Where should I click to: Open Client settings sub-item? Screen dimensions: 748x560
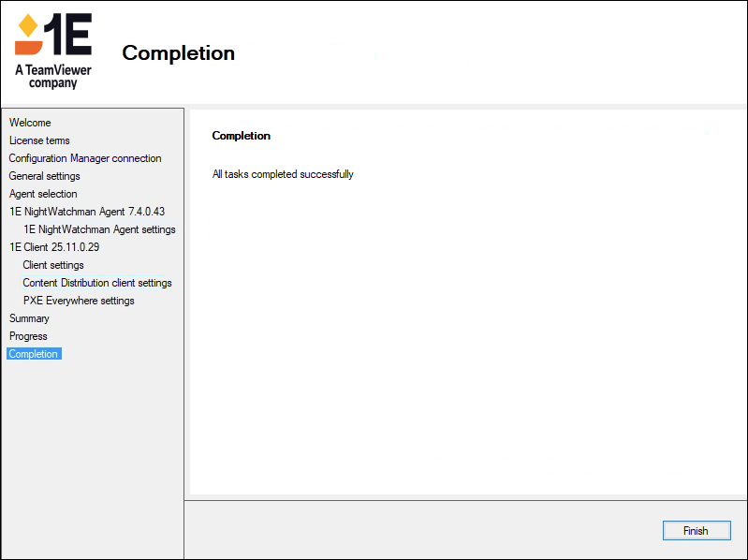click(x=53, y=265)
